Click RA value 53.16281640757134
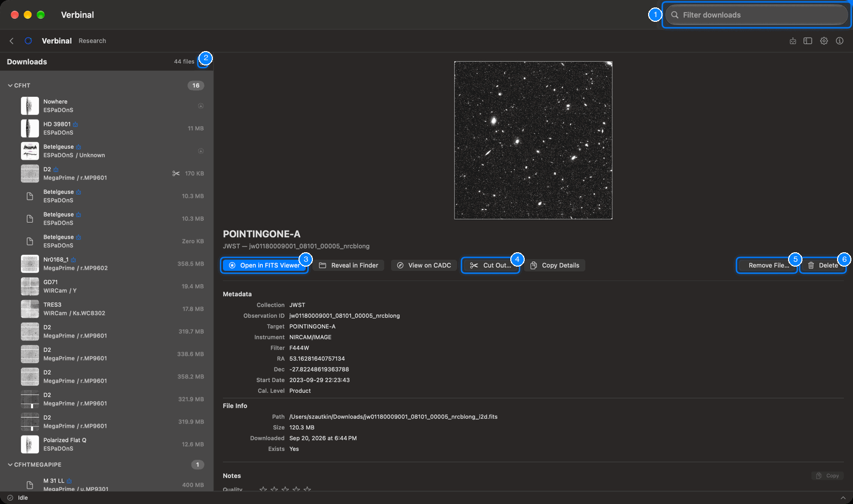The image size is (853, 504). 317,359
